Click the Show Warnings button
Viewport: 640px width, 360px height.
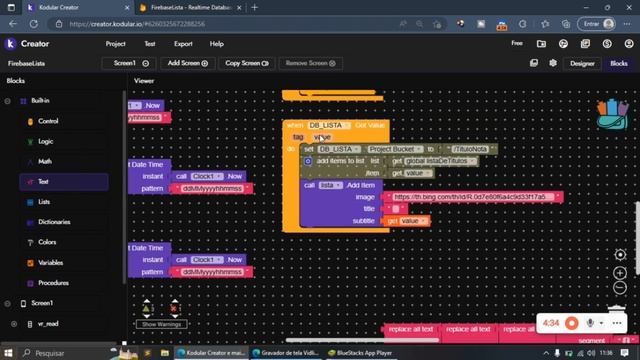pos(161,324)
